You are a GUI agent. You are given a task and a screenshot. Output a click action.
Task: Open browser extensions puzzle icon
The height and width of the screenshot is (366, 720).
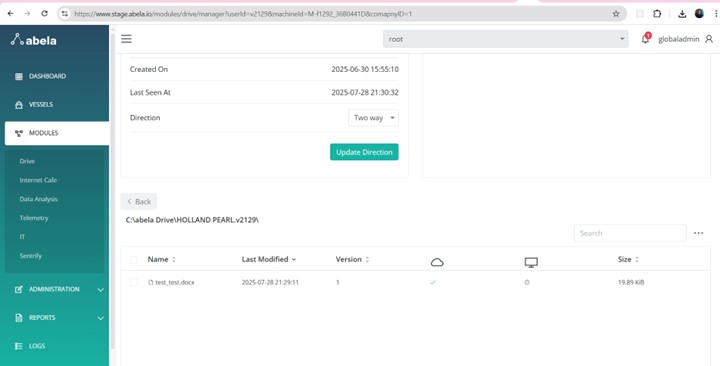point(657,14)
